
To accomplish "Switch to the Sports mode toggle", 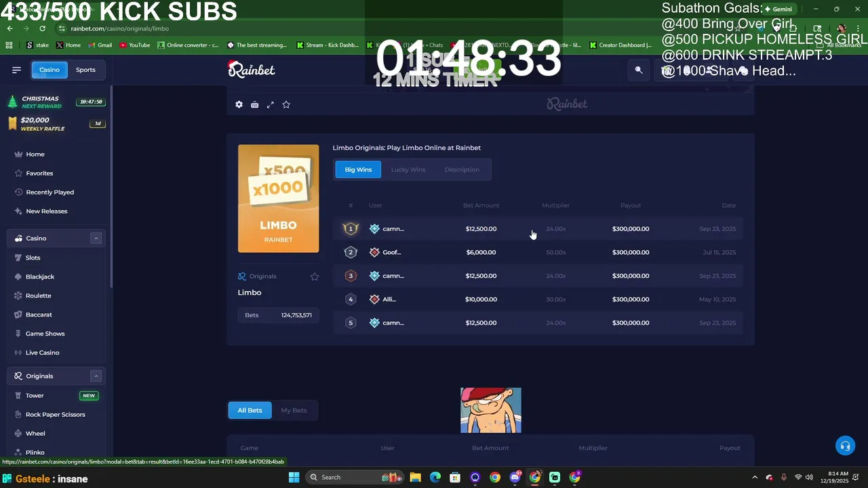I will pos(85,70).
